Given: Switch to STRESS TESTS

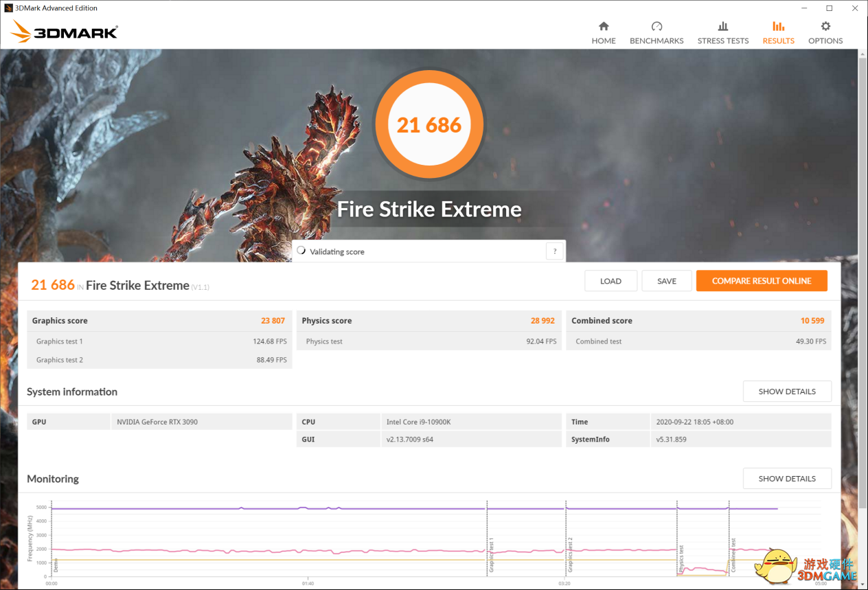Looking at the screenshot, I should (x=723, y=33).
